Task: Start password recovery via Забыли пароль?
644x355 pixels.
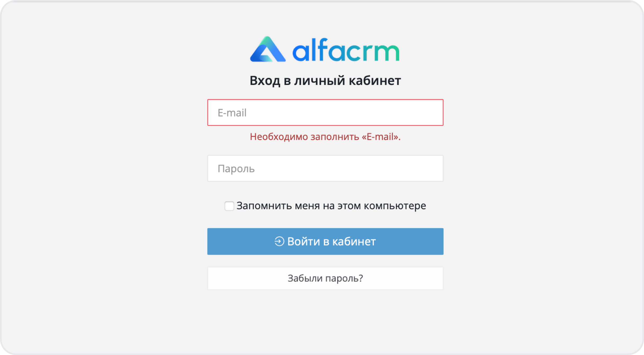Action: coord(325,278)
